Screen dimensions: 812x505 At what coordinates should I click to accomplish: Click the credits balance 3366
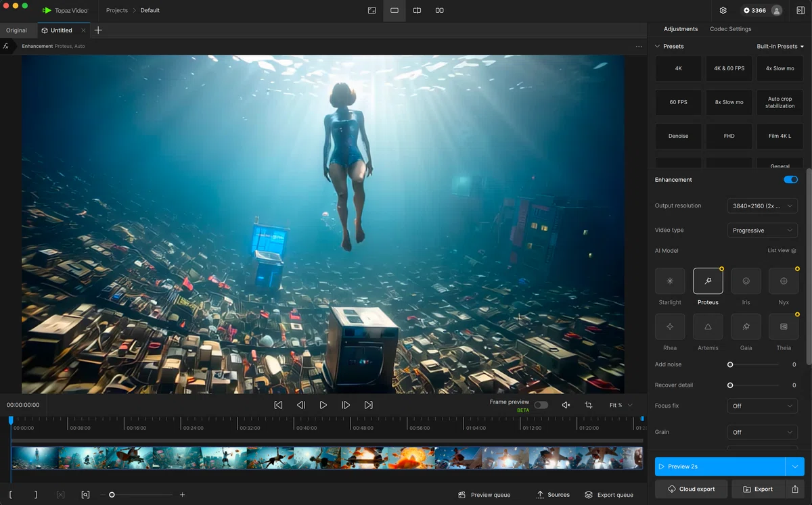(x=754, y=11)
